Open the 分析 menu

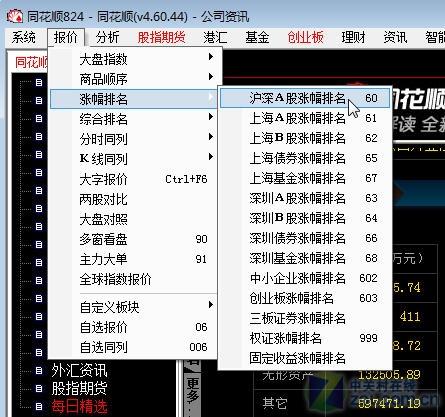pos(107,37)
